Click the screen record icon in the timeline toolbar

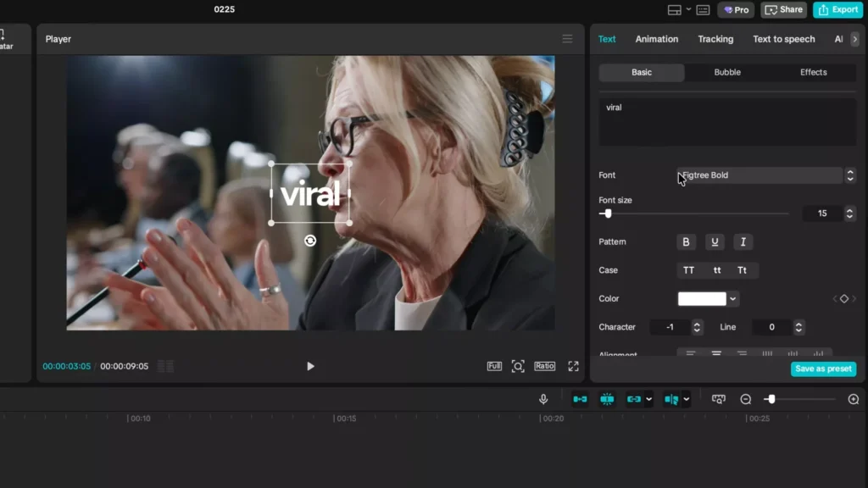(x=717, y=398)
